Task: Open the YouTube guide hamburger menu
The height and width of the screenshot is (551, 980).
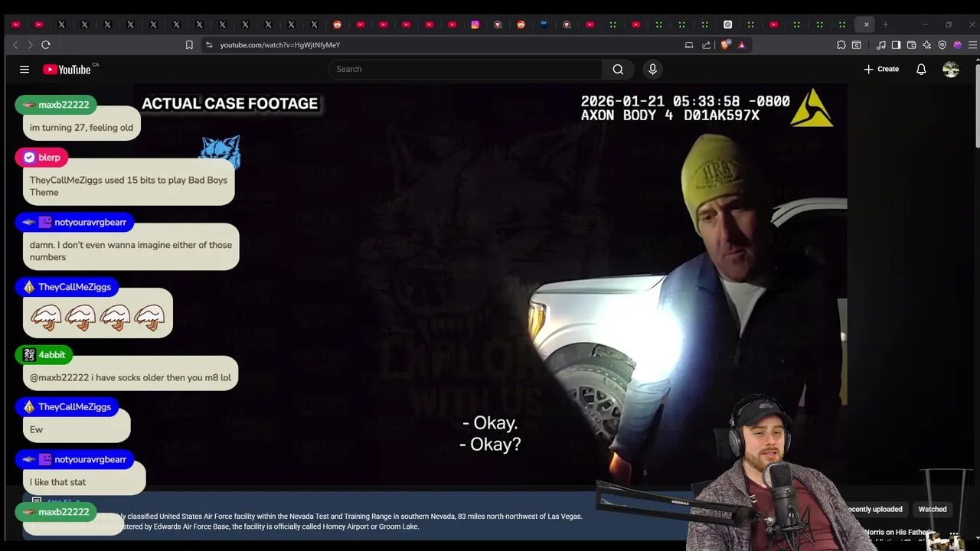Action: pos(24,70)
